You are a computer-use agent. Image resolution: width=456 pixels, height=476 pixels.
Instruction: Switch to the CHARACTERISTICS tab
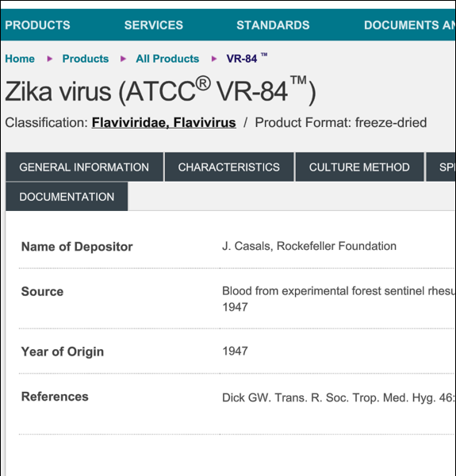click(229, 167)
